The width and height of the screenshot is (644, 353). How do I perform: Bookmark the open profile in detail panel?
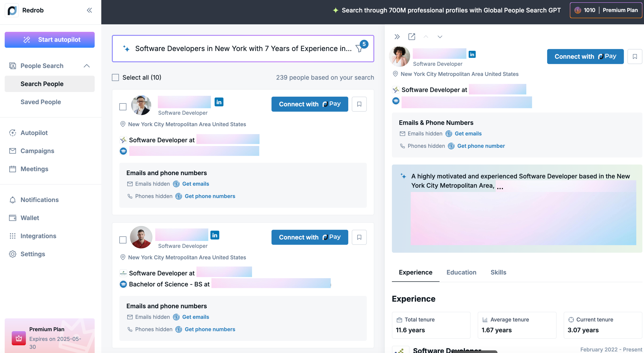(x=634, y=56)
